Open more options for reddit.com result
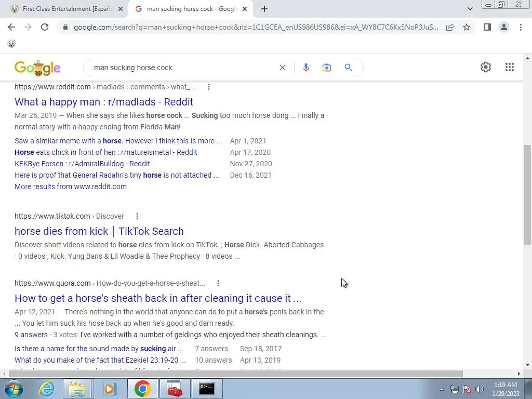This screenshot has height=399, width=532. coord(209,87)
